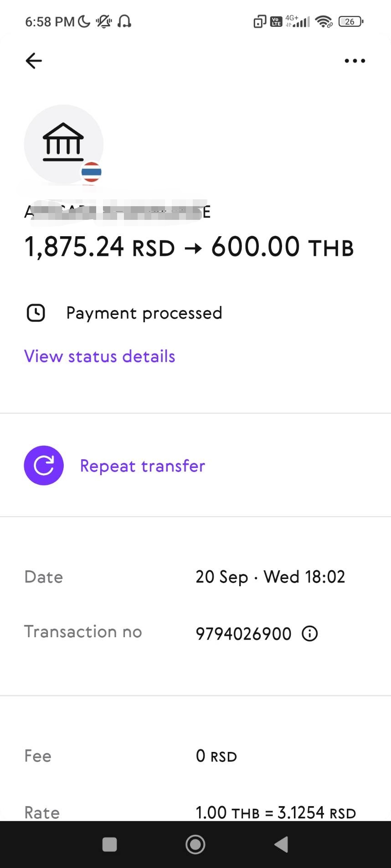Tap transaction number 9794026900
This screenshot has width=391, height=868.
pos(243,633)
